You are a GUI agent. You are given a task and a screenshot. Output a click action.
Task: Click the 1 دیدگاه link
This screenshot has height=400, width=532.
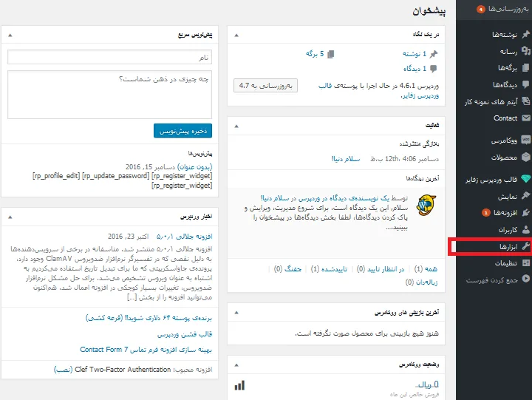tap(415, 69)
